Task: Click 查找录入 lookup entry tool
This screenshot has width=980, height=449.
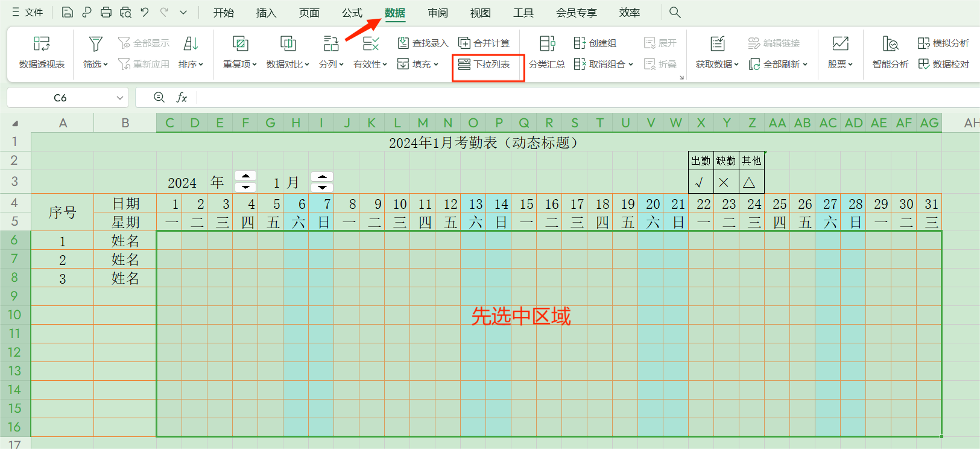Action: 423,43
